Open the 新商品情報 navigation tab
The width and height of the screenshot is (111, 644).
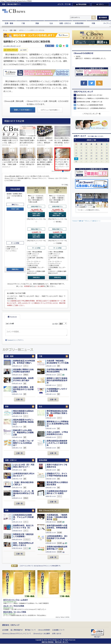click(79, 23)
